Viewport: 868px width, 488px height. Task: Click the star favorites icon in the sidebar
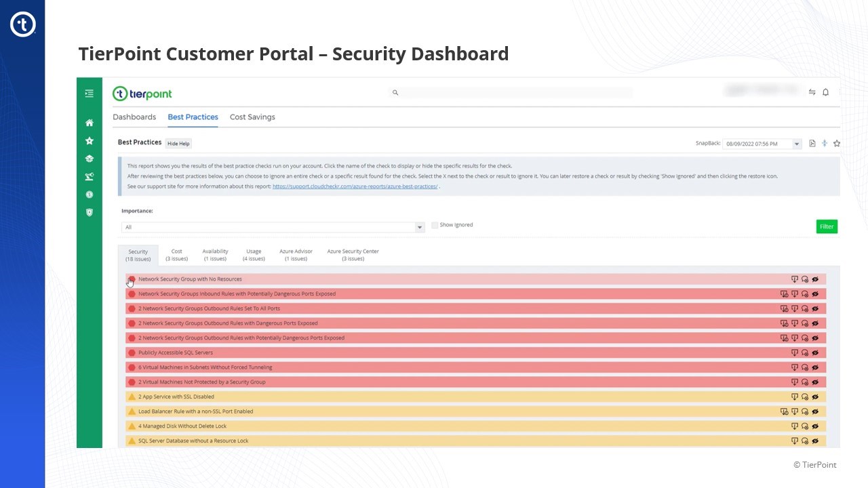(89, 141)
